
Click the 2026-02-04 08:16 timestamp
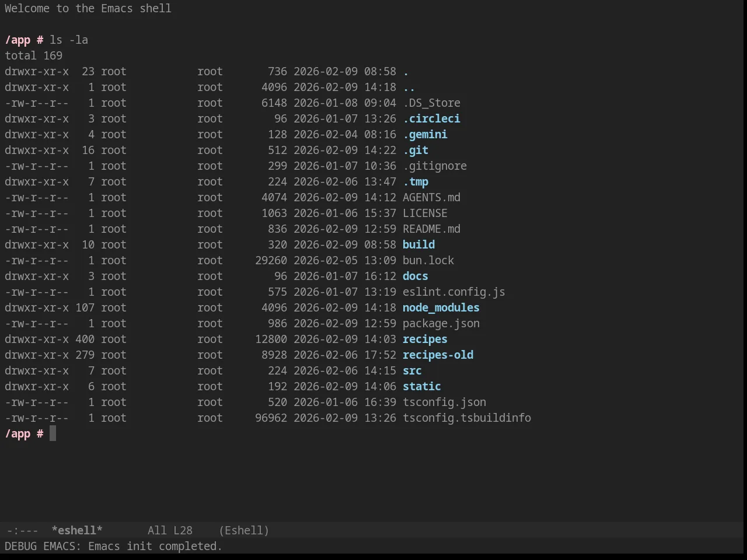(345, 134)
